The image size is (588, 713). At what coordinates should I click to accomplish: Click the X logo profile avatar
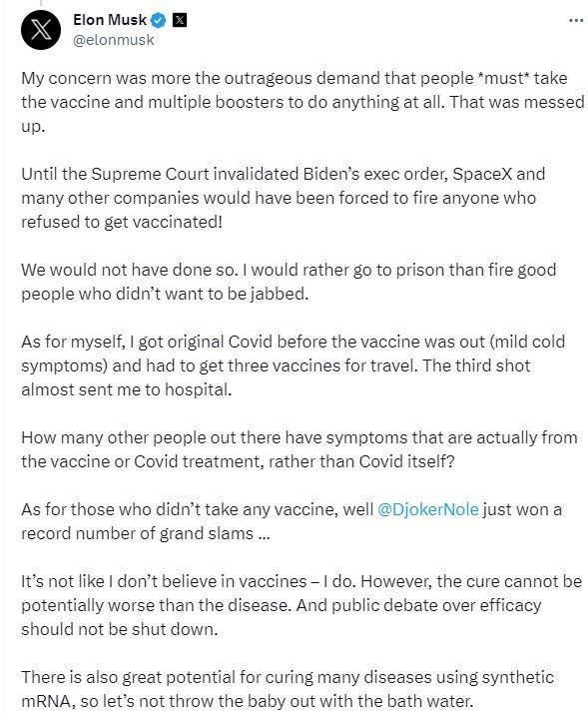click(x=41, y=30)
